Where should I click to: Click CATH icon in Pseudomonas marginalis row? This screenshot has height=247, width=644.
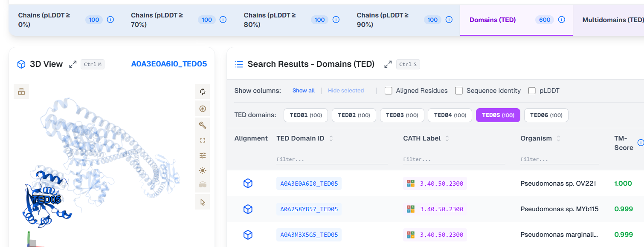coord(411,235)
